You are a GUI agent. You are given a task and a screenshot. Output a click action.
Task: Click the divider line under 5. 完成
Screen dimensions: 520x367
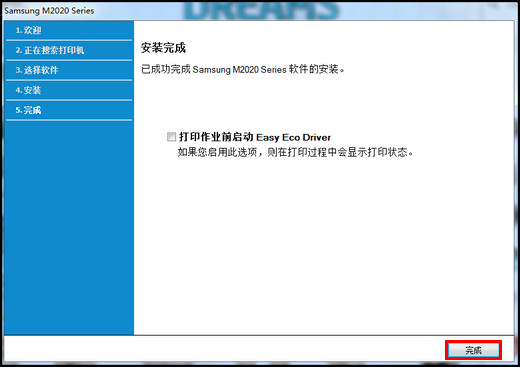click(x=69, y=120)
